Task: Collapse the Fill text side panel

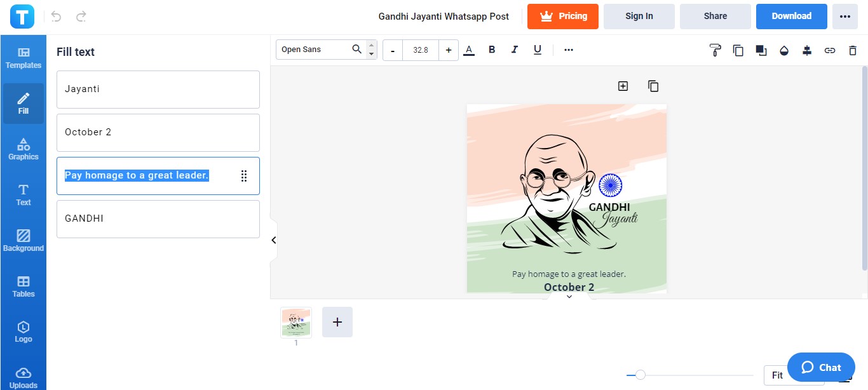Action: click(274, 240)
